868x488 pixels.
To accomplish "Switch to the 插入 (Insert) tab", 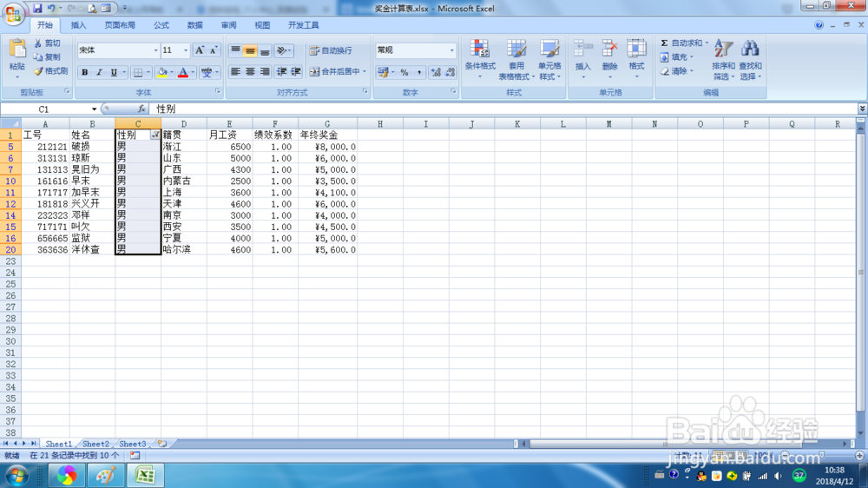I will pos(79,25).
